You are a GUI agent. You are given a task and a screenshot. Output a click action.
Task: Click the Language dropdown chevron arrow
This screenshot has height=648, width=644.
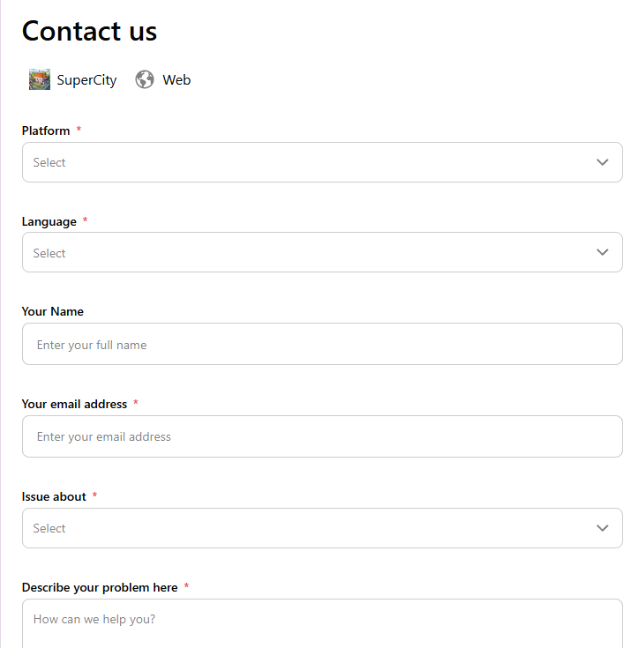[x=603, y=252]
